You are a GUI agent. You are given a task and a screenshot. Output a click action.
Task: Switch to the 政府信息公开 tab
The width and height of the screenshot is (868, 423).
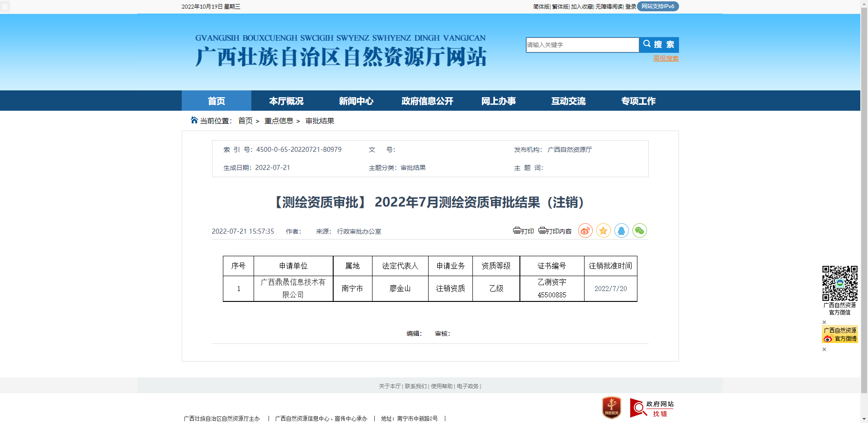point(426,101)
